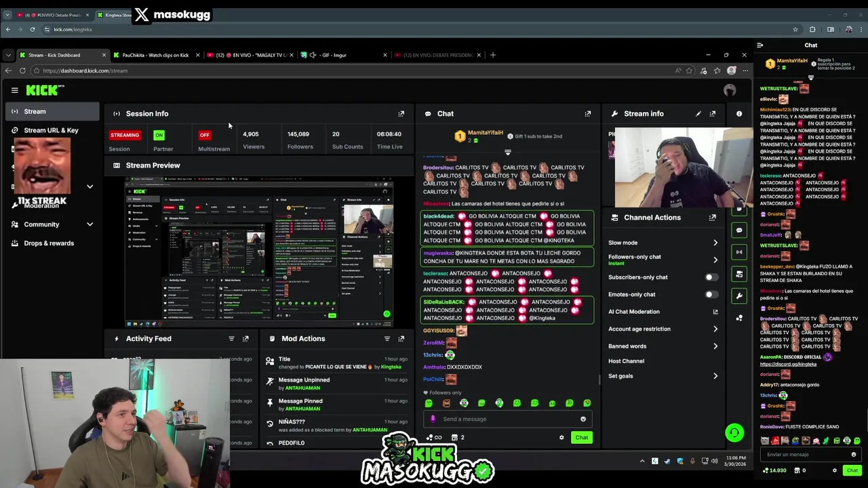
Task: Select the Stream - Kick Dashboard tab
Action: 62,55
